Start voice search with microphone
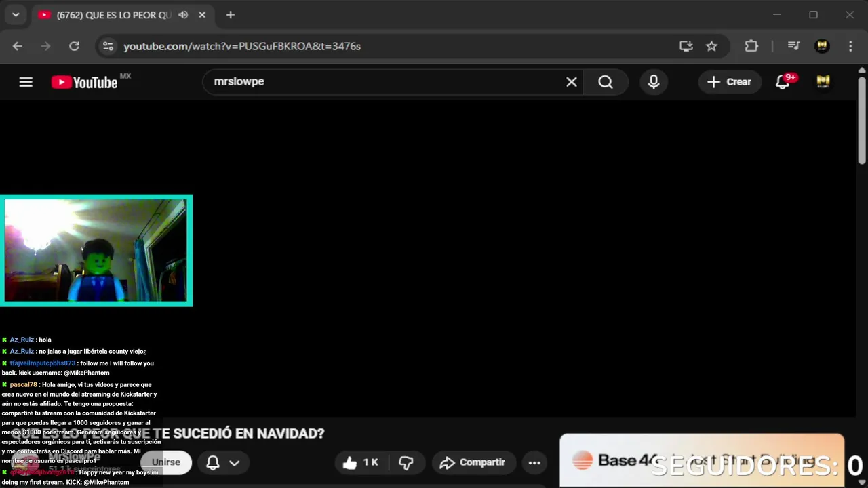Image resolution: width=868 pixels, height=488 pixels. coord(654,82)
